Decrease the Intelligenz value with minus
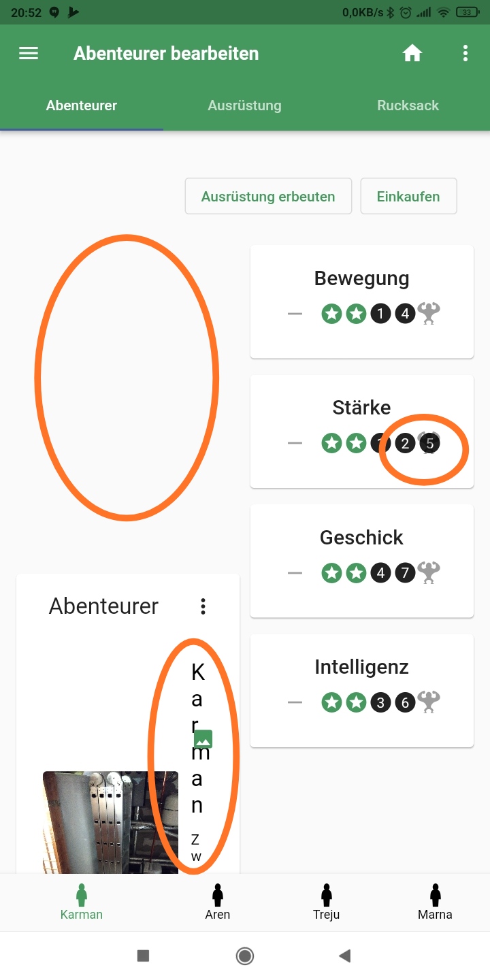Screen dimensions: 490x980 pyautogui.click(x=295, y=702)
